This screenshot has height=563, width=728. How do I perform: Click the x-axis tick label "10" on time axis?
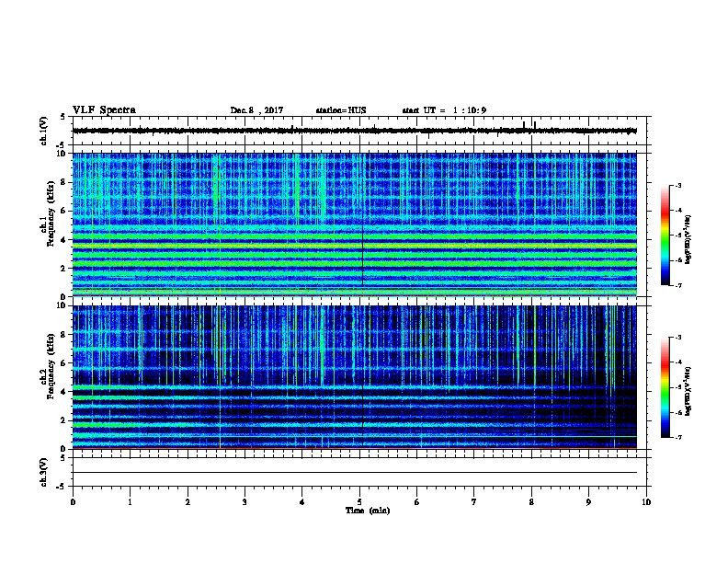point(646,502)
